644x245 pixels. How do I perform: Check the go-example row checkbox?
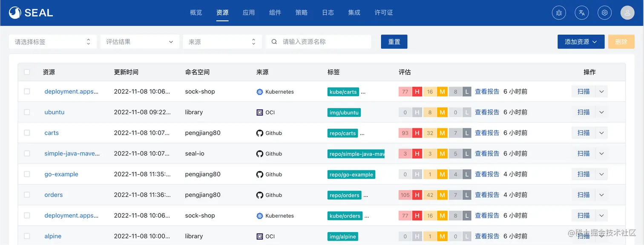[x=27, y=174]
